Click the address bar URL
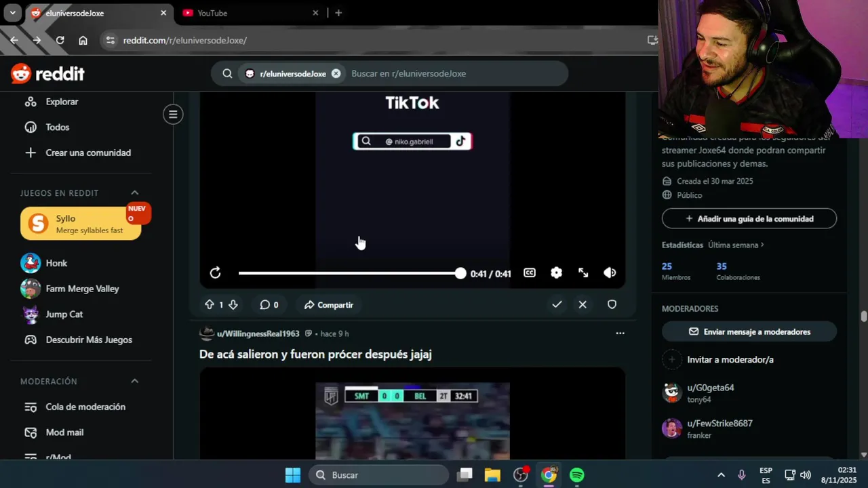The width and height of the screenshot is (868, 488). coord(184,40)
